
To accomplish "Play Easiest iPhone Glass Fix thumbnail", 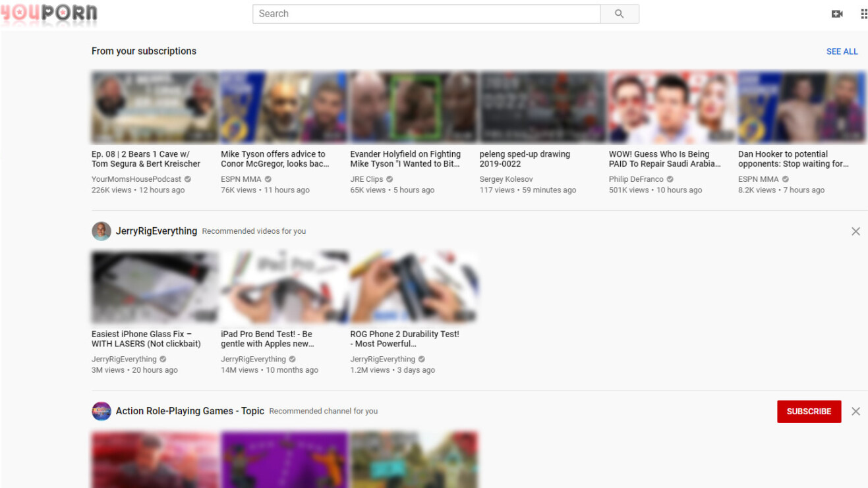I will pos(155,287).
